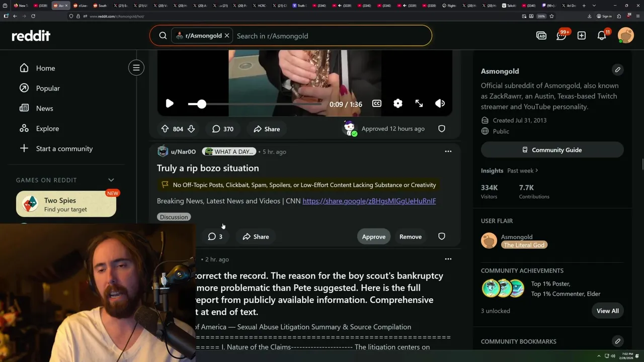This screenshot has width=644, height=362.
Task: Mute the video volume
Action: [x=440, y=104]
